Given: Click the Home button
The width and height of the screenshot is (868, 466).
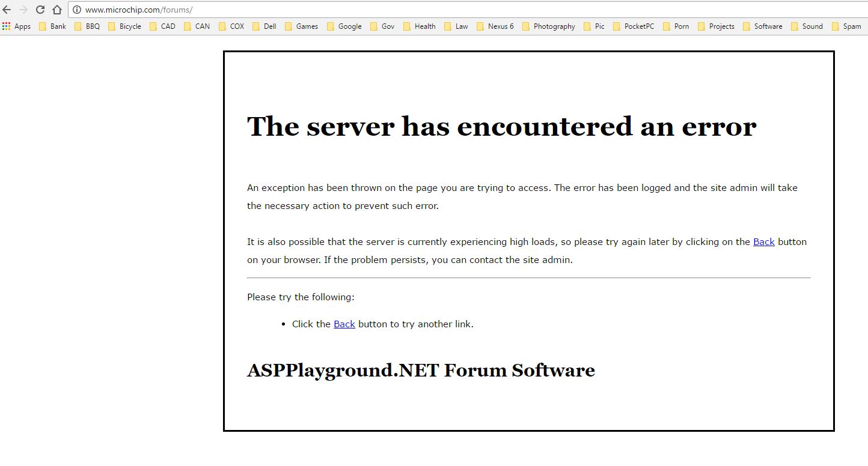Looking at the screenshot, I should pos(57,10).
